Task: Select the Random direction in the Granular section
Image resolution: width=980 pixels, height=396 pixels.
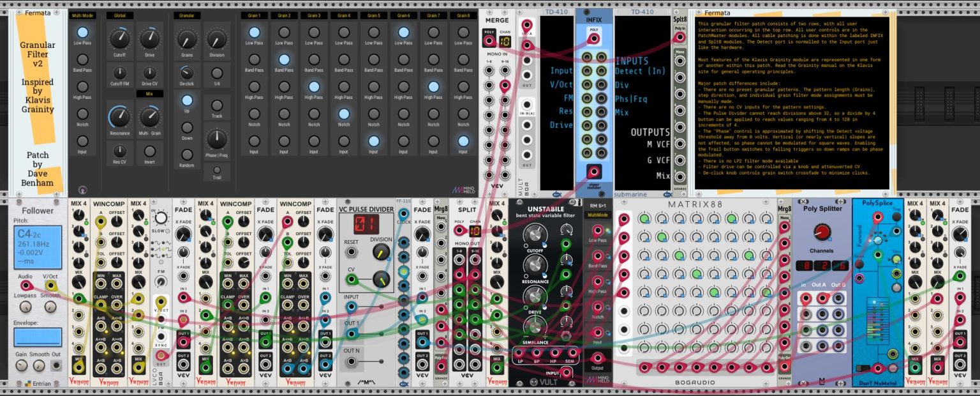Action: [187, 154]
